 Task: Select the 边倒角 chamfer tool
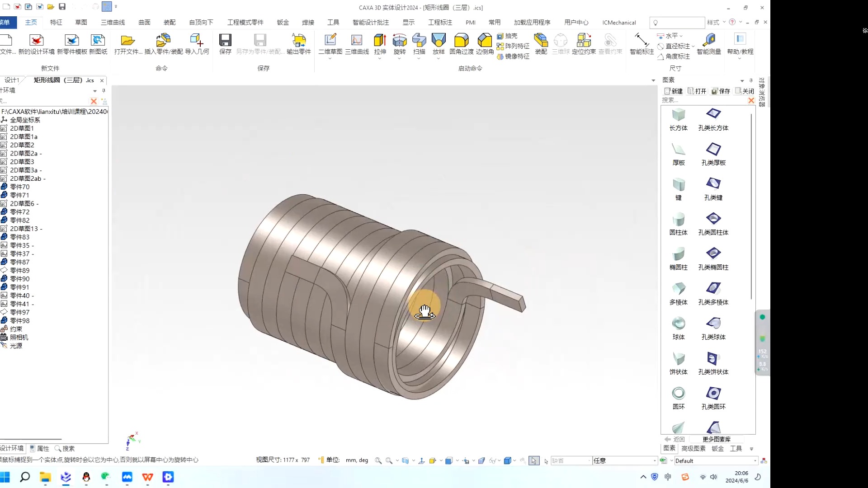(485, 41)
